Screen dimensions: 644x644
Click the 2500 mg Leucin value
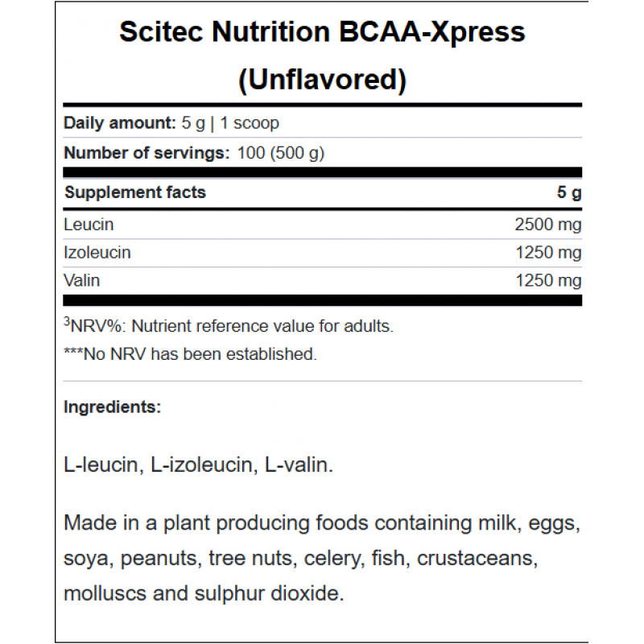547,225
